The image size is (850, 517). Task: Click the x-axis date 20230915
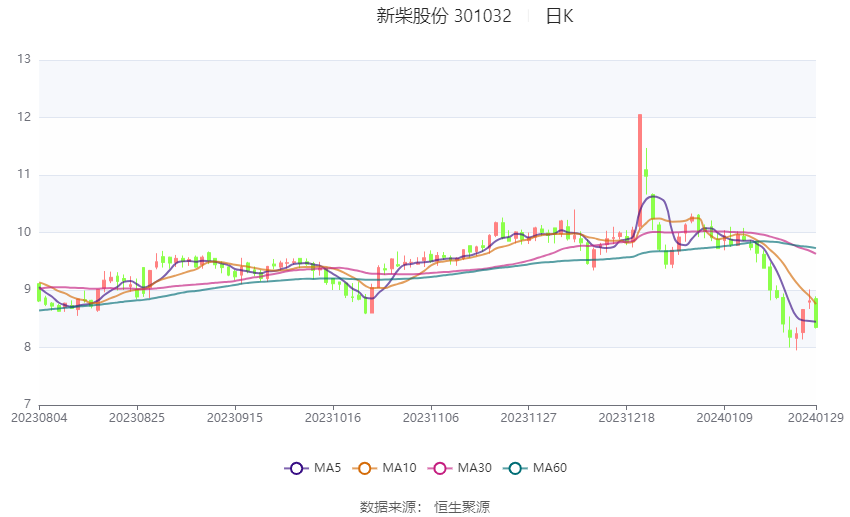(235, 418)
